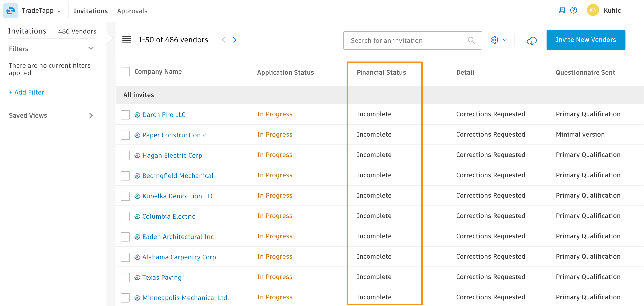Collapse the Filters section chevron
Screen dimensions: 644x306
coord(91,48)
